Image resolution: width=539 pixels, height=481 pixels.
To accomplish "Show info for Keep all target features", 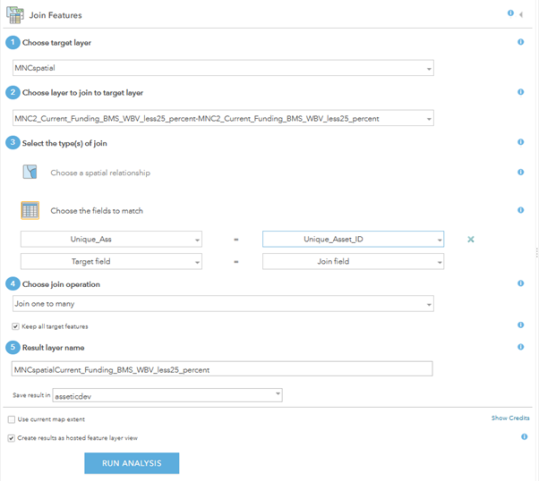I will (x=521, y=325).
